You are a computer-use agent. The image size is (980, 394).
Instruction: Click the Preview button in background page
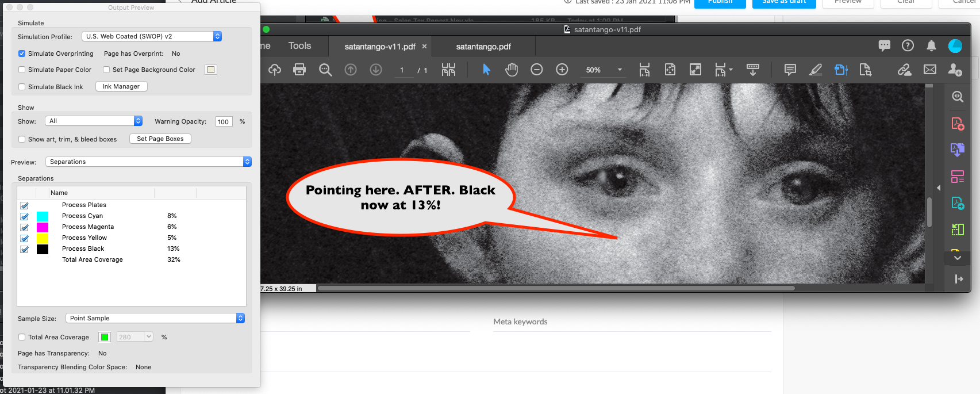pos(848,2)
